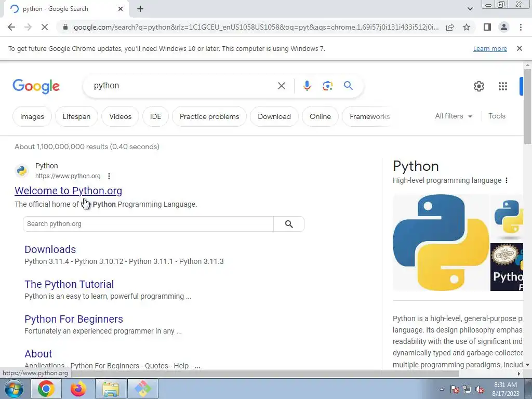Open the Google apps grid
Image resolution: width=532 pixels, height=399 pixels.
(x=503, y=86)
